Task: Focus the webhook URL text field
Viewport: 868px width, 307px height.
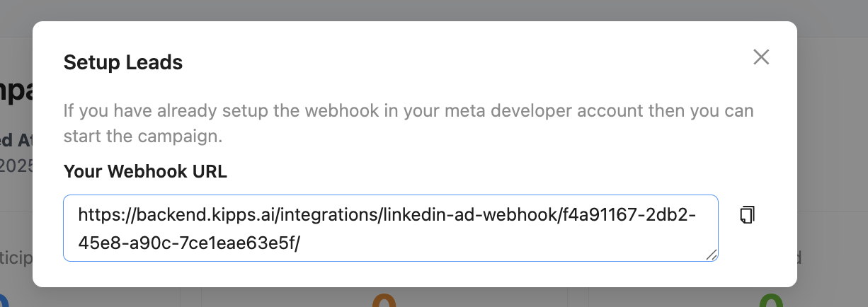Action: click(391, 228)
